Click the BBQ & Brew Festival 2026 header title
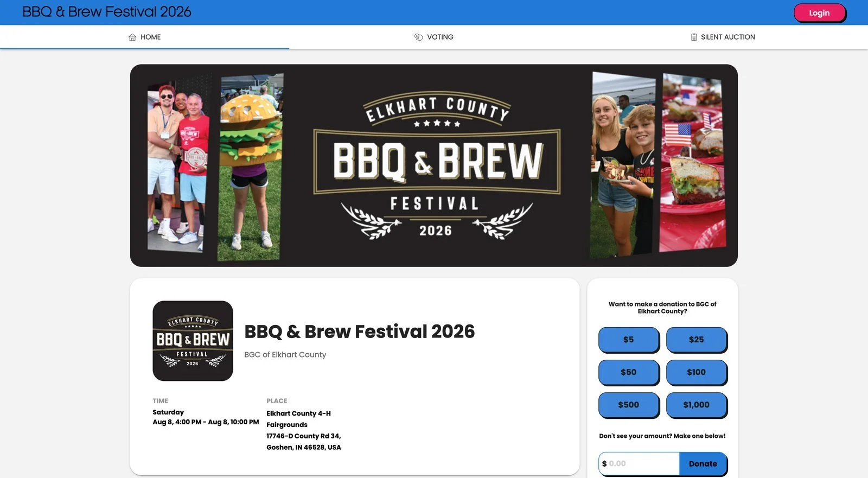Screen dimensions: 868x478 [107, 12]
